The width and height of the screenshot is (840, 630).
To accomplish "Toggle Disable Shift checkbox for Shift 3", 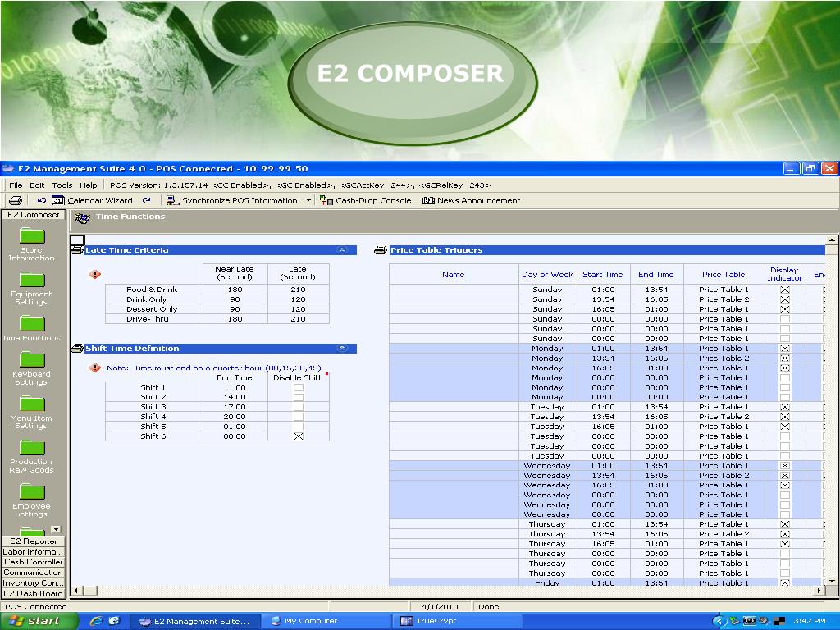I will click(x=299, y=407).
